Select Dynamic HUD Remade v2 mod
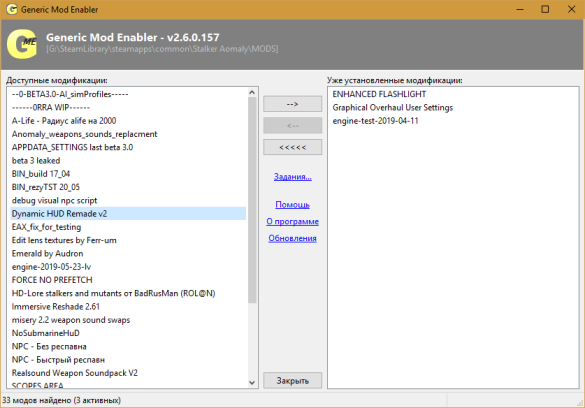This screenshot has width=585, height=408. (x=128, y=214)
